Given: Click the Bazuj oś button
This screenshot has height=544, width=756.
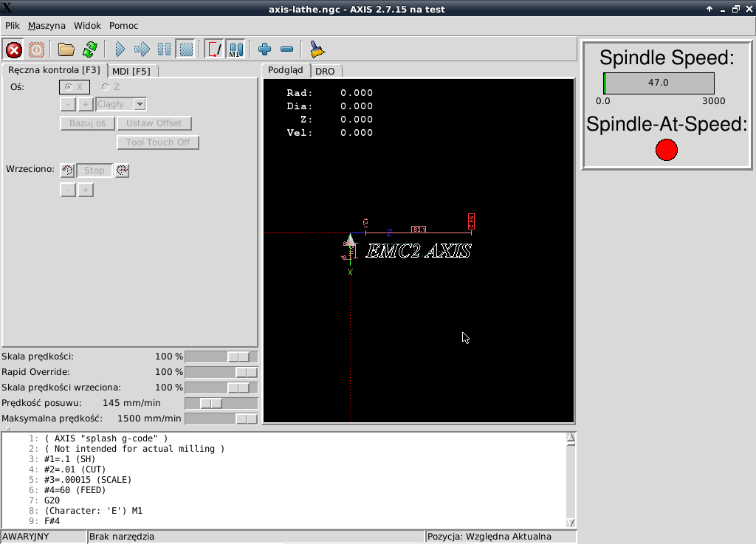Looking at the screenshot, I should [87, 123].
